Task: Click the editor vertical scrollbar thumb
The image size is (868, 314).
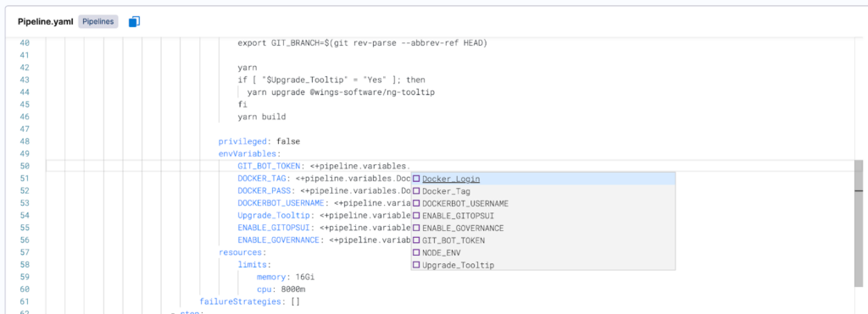Action: click(x=859, y=223)
